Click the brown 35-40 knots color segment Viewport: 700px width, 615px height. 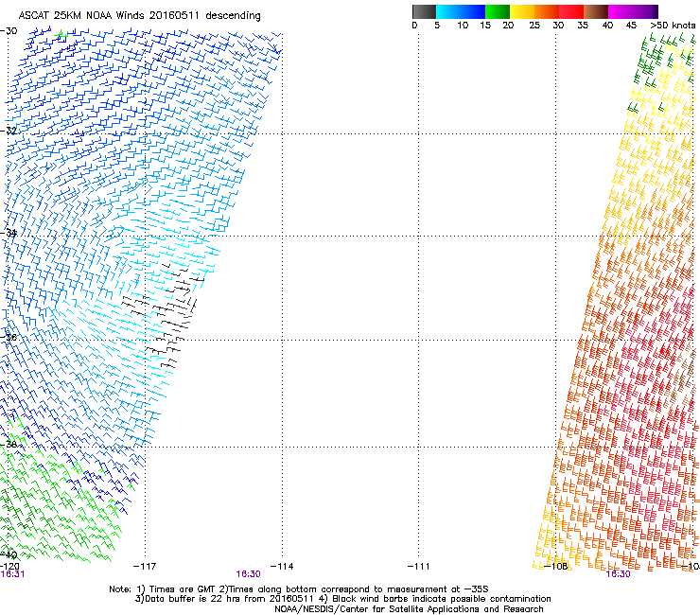[x=596, y=11]
